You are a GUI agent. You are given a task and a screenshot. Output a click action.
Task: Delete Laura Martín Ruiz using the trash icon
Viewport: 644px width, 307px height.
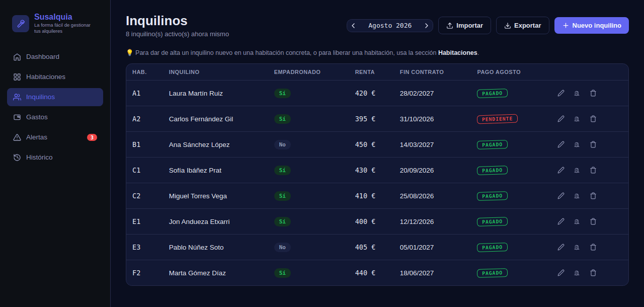click(593, 93)
